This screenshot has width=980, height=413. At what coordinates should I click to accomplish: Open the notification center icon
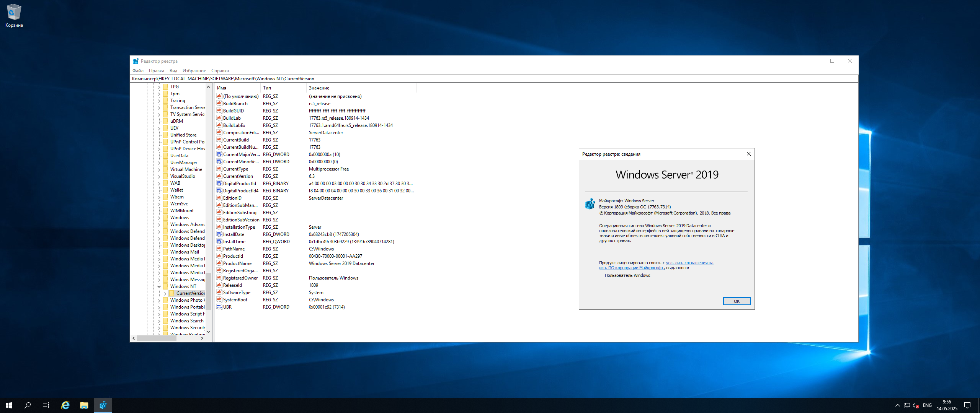point(967,405)
